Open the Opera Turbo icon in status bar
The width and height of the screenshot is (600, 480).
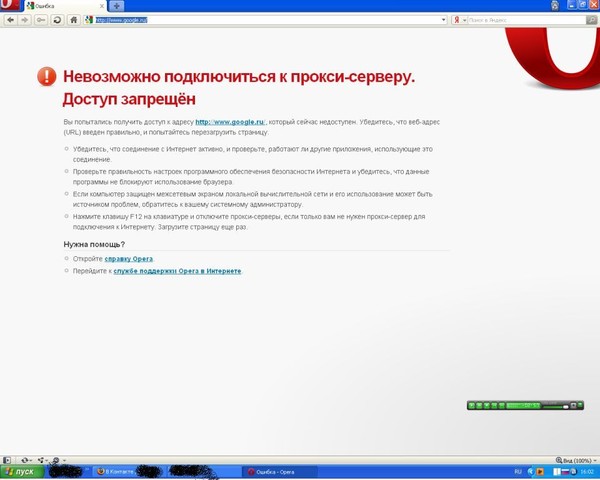(x=55, y=460)
